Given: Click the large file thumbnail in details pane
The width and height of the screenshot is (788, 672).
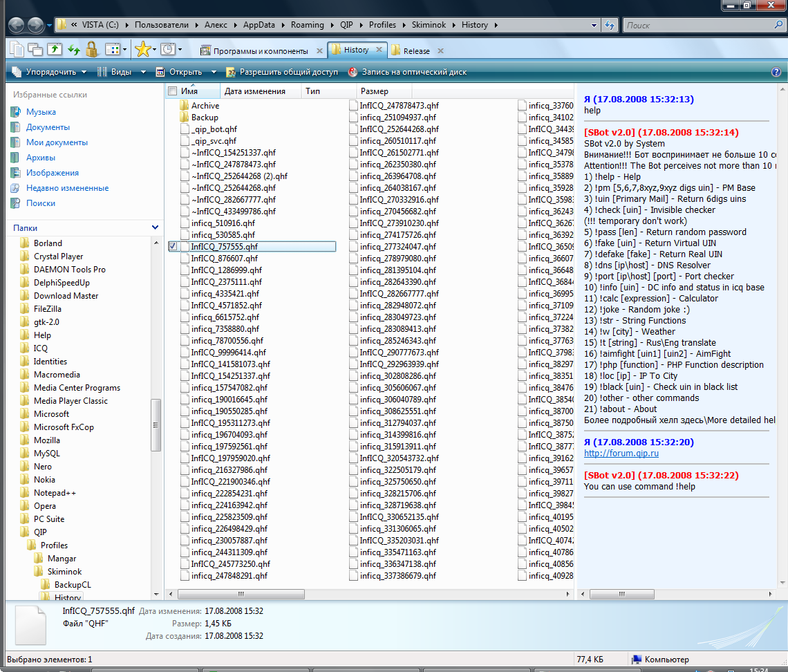Looking at the screenshot, I should pyautogui.click(x=30, y=625).
